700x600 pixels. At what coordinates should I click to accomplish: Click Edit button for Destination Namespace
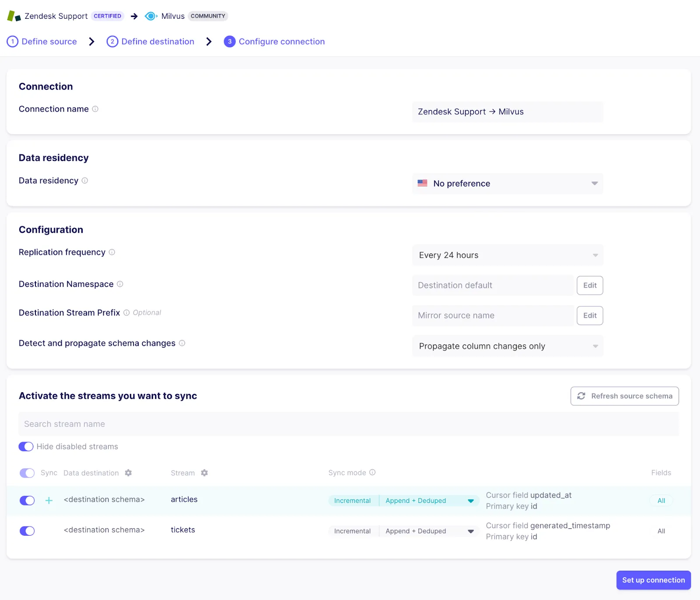pyautogui.click(x=590, y=286)
